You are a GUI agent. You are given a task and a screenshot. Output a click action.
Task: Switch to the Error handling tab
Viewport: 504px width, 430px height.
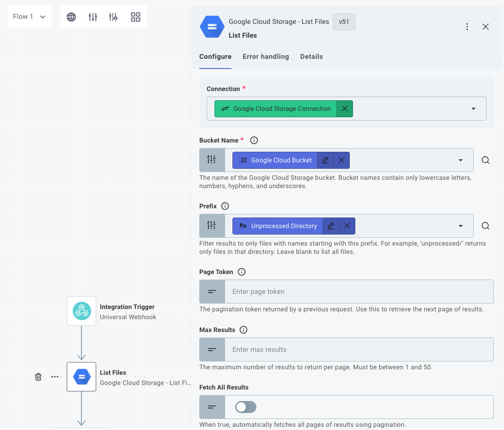pos(266,57)
